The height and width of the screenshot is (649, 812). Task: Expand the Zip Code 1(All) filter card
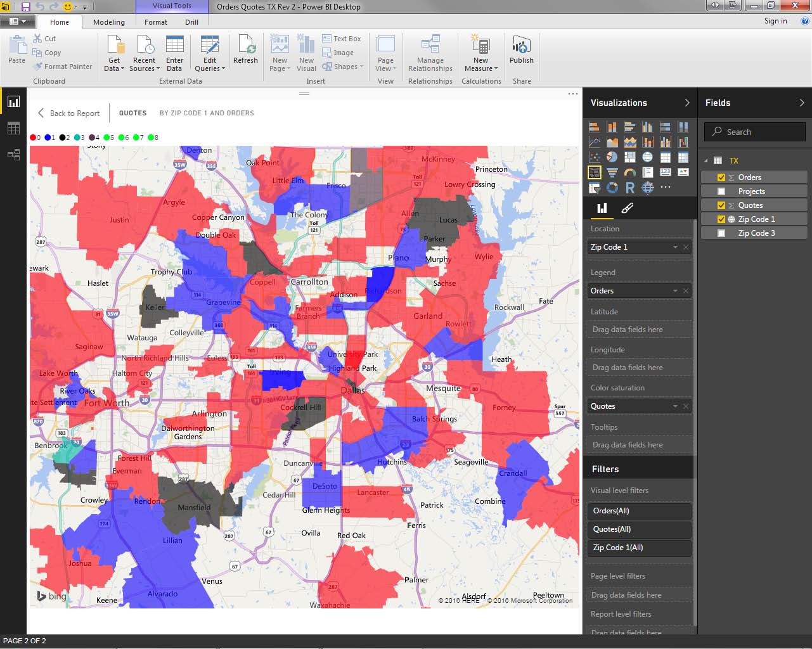(639, 548)
